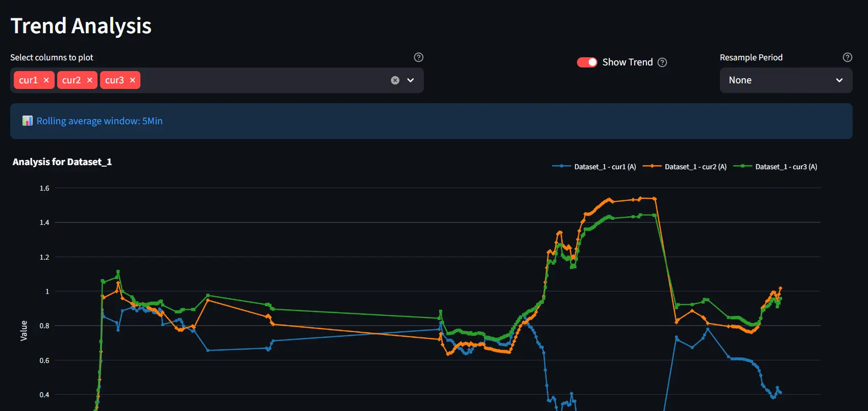Viewport: 868px width, 411px height.
Task: Click the Resample Period dropdown chevron
Action: (839, 80)
